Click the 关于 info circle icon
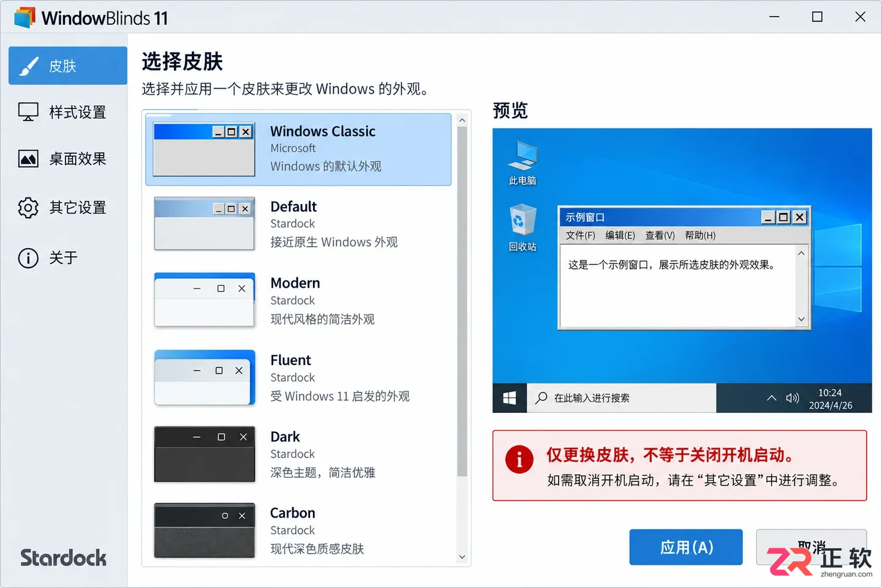The height and width of the screenshot is (588, 882). tap(28, 258)
